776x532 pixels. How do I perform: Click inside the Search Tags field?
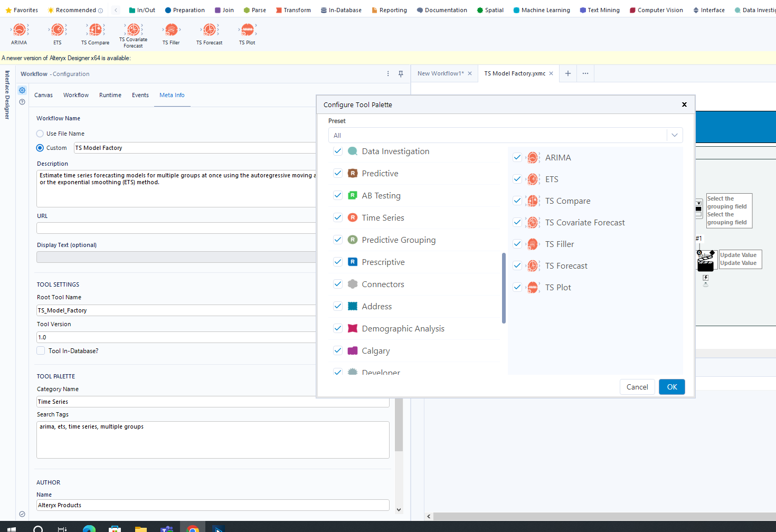(x=211, y=440)
